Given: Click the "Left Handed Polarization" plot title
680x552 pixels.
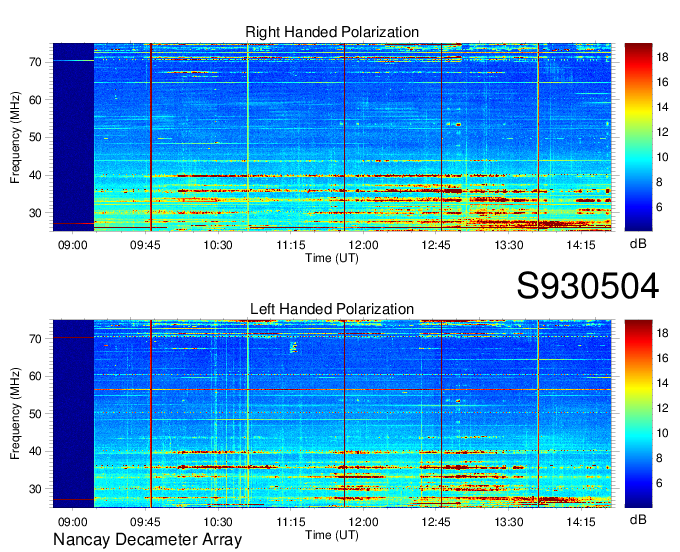Looking at the screenshot, I should tap(332, 309).
